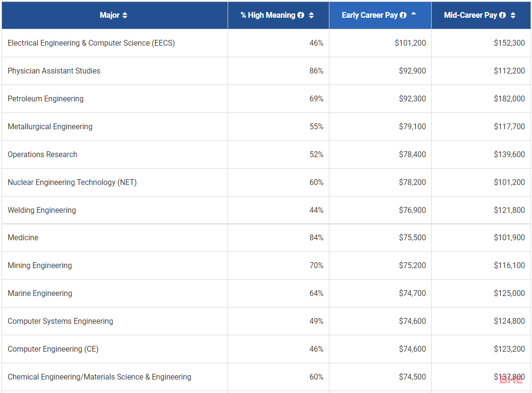Select the Computer Engineering (CE) major name
Screen dimensions: 532x393
[53, 349]
